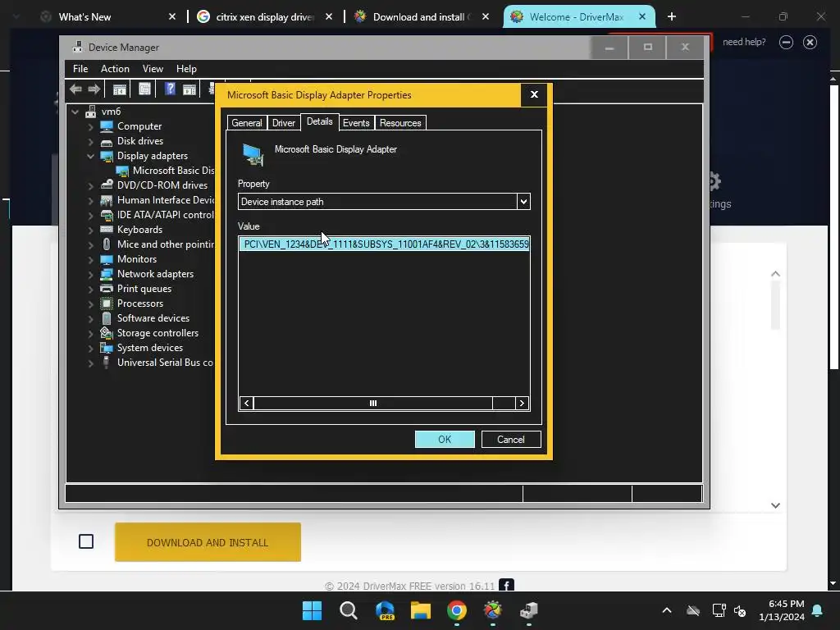Open File Explorer from taskbar
This screenshot has width=840, height=630.
click(x=421, y=610)
